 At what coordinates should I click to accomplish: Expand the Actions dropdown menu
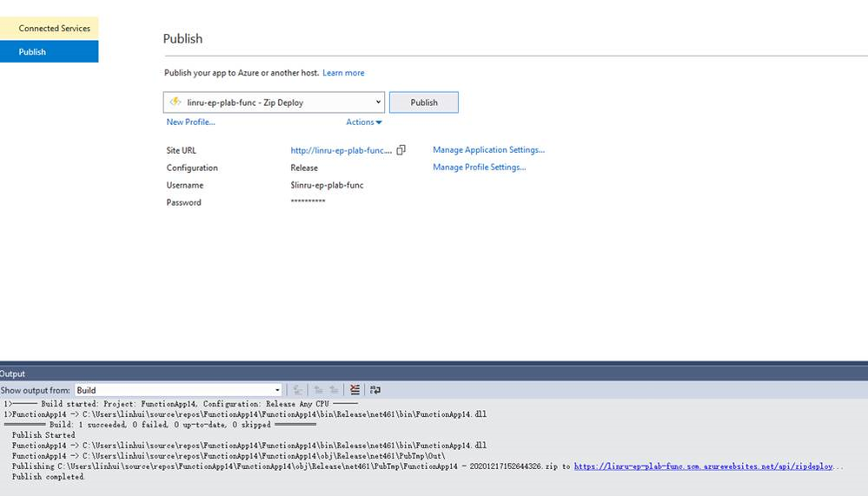click(364, 122)
